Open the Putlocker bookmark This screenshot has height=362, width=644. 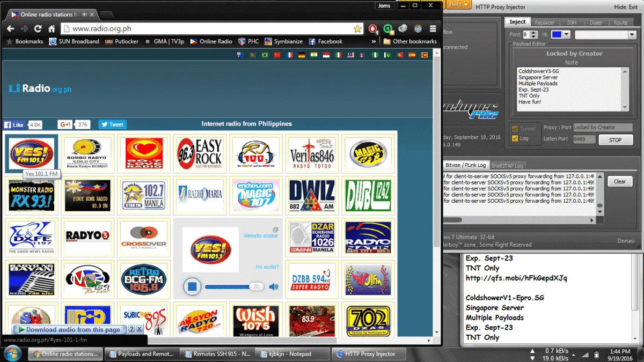coord(122,41)
